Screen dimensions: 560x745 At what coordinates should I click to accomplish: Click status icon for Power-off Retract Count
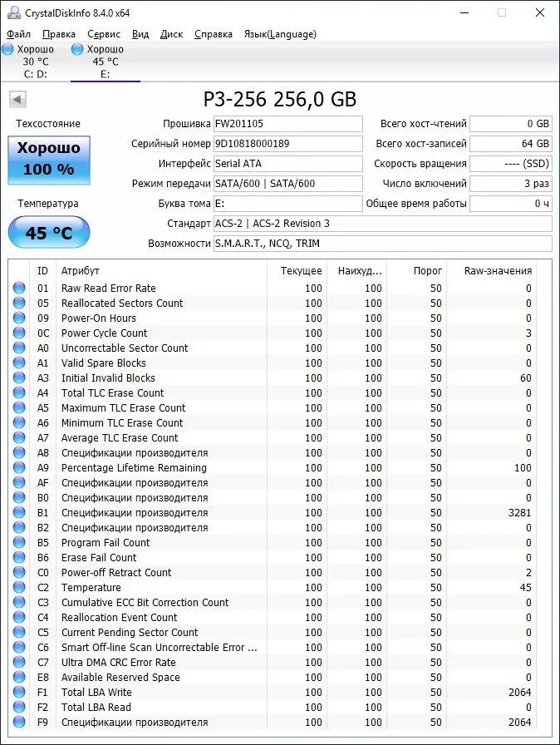coord(19,573)
